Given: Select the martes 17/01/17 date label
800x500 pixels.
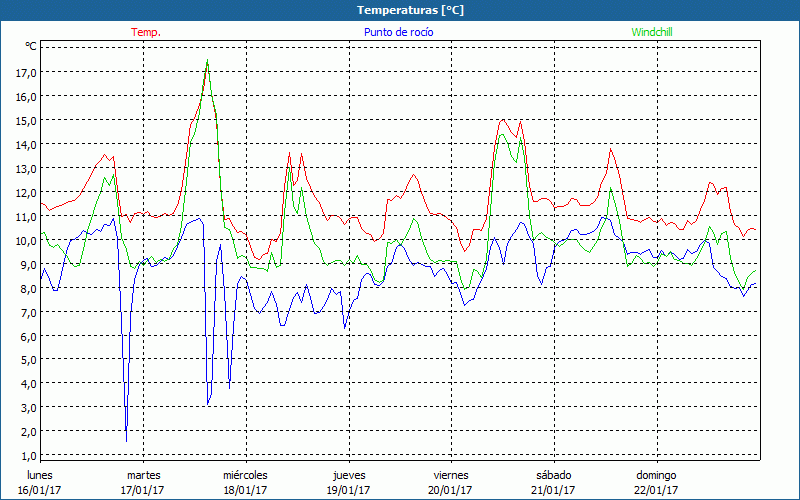Looking at the screenshot, I should (x=143, y=482).
